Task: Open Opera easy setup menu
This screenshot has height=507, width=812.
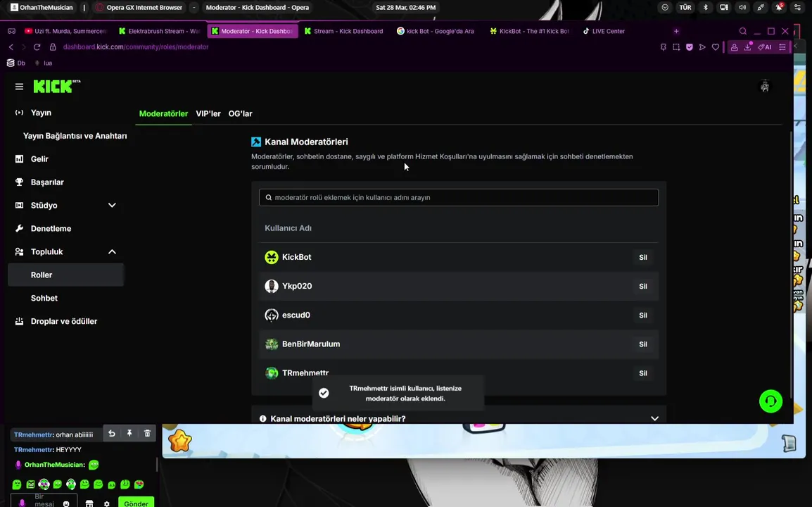Action: click(782, 46)
